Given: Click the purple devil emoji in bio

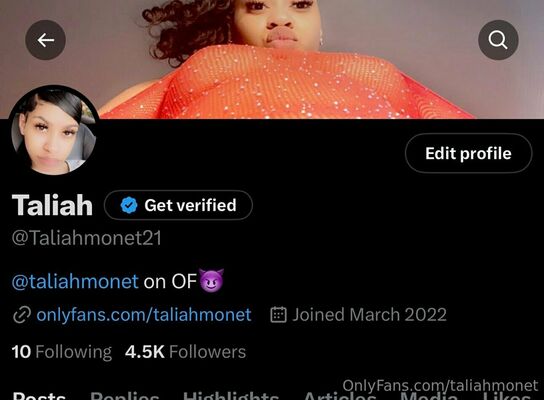Looking at the screenshot, I should click(x=212, y=280).
